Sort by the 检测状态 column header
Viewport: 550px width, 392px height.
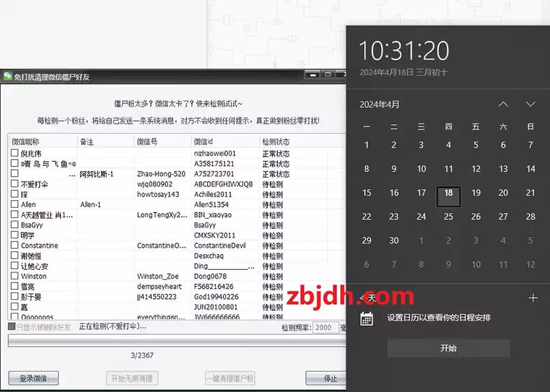click(293, 141)
